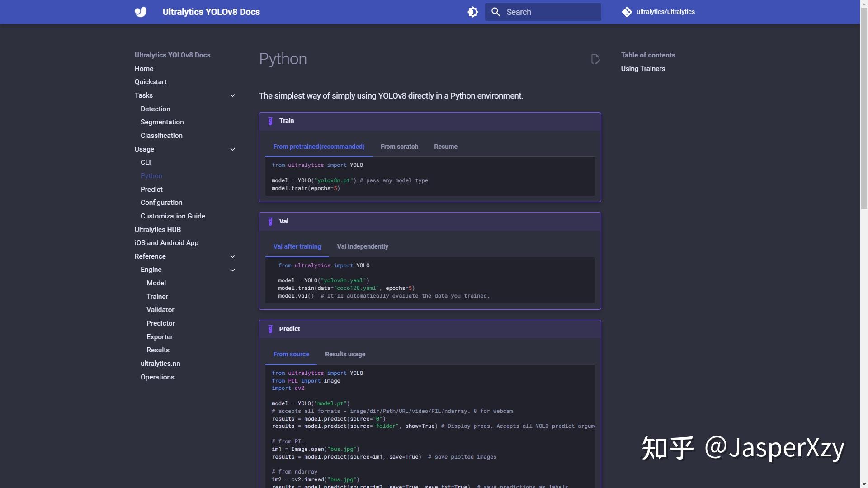Select the From pretrained(recommanded) tab
The width and height of the screenshot is (868, 488).
point(319,147)
